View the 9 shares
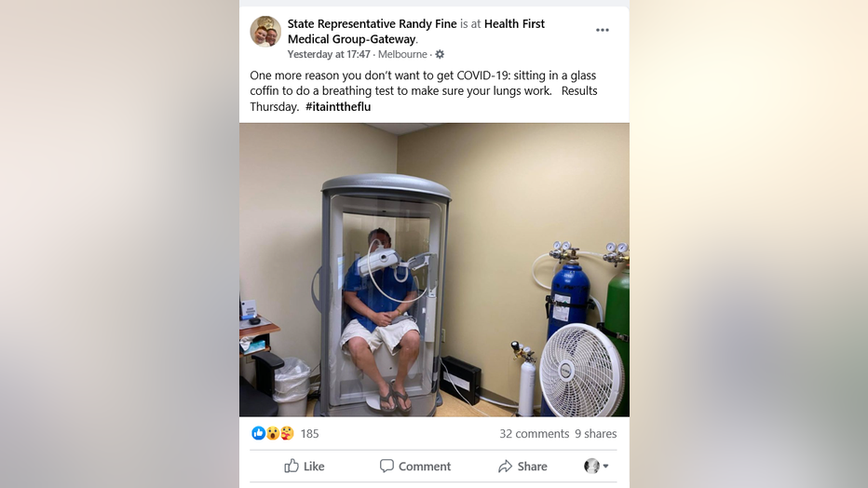 [x=596, y=434]
